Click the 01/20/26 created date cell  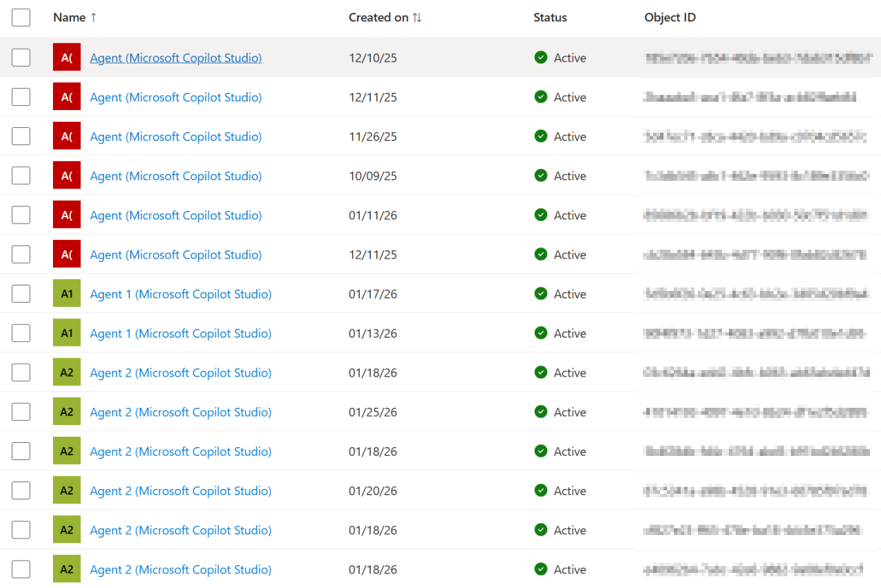tap(373, 491)
